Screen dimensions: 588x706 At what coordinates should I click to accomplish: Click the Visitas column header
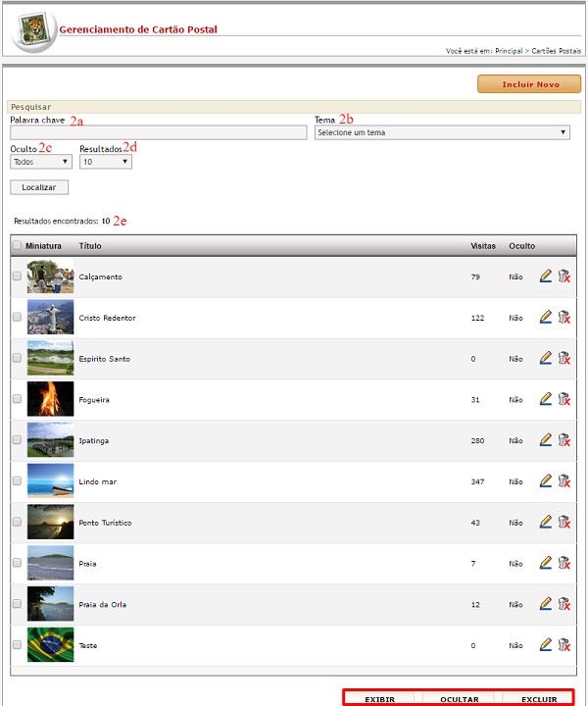click(483, 246)
